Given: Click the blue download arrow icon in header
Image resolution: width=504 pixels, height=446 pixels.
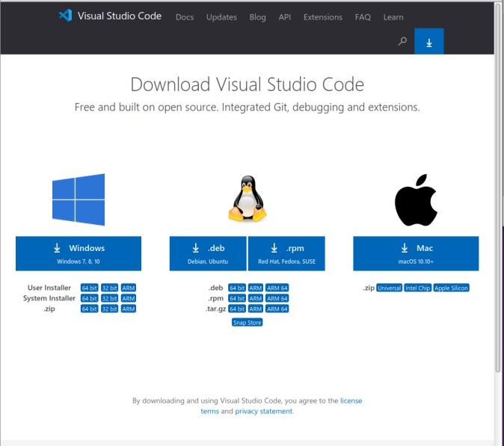Looking at the screenshot, I should (x=428, y=41).
